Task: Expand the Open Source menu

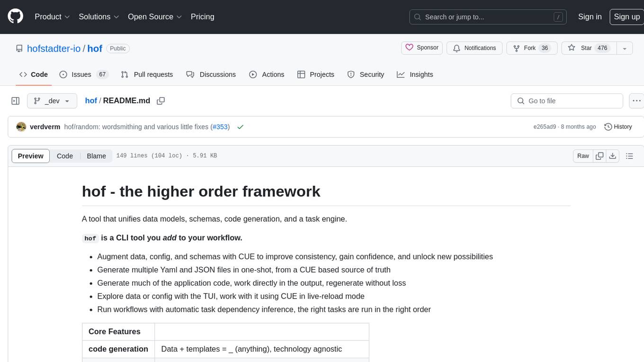Action: [155, 17]
